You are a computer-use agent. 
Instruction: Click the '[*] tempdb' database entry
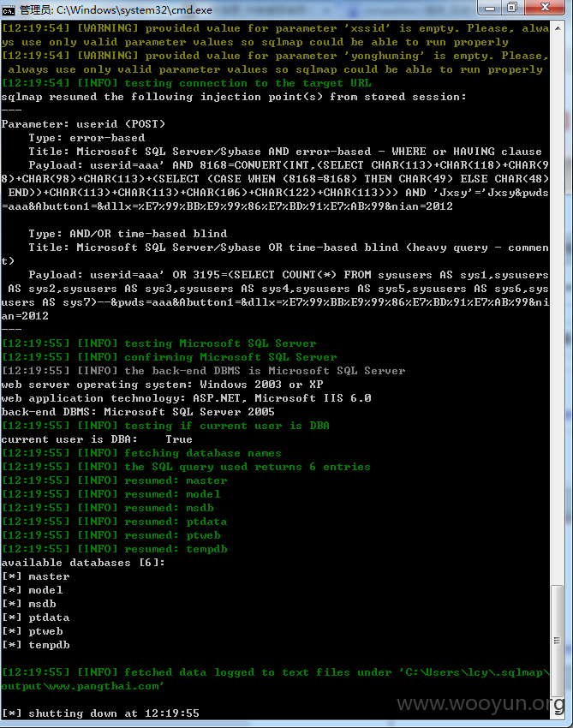click(36, 645)
